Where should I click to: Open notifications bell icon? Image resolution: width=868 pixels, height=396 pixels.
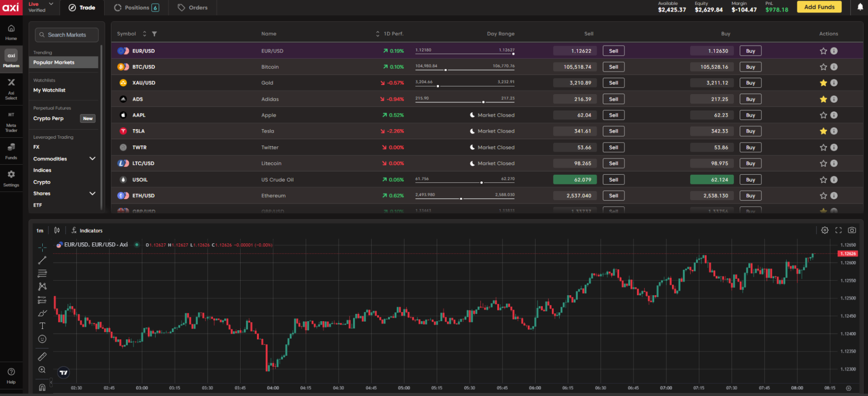point(860,7)
